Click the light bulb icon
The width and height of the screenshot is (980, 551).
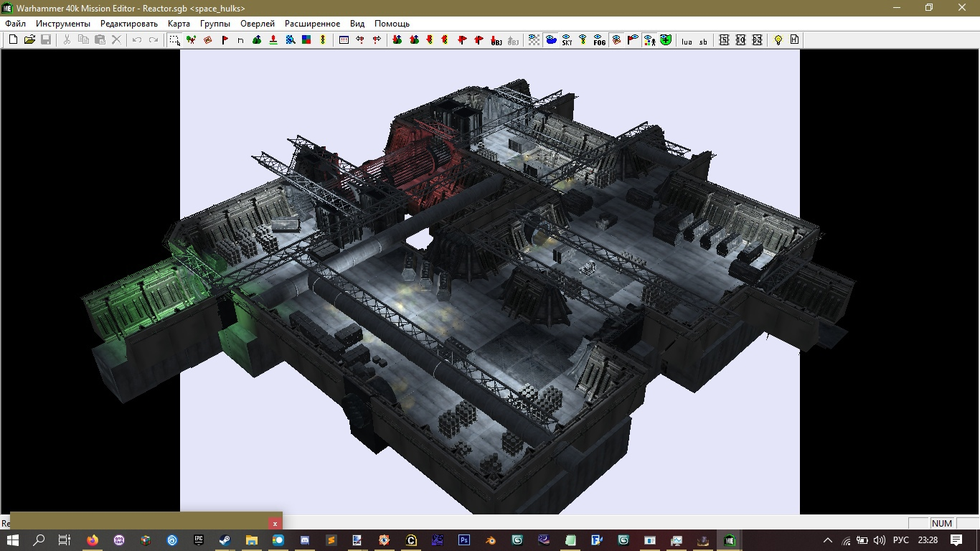(x=778, y=40)
